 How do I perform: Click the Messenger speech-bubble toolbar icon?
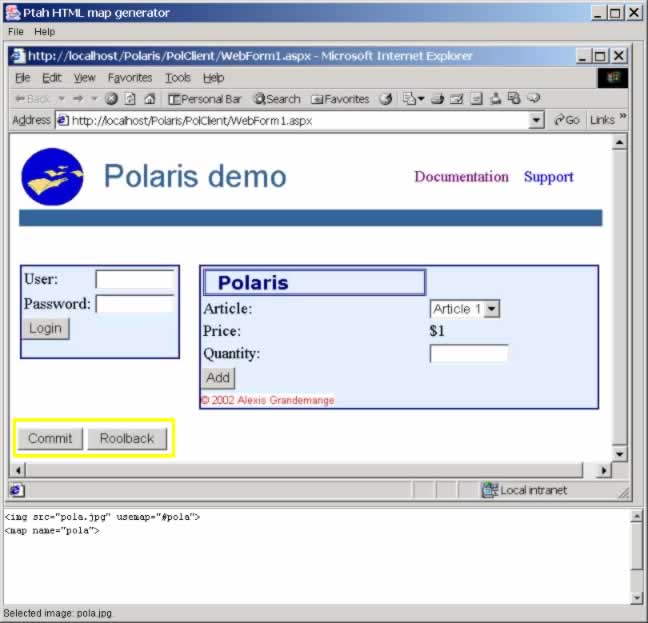pos(534,98)
